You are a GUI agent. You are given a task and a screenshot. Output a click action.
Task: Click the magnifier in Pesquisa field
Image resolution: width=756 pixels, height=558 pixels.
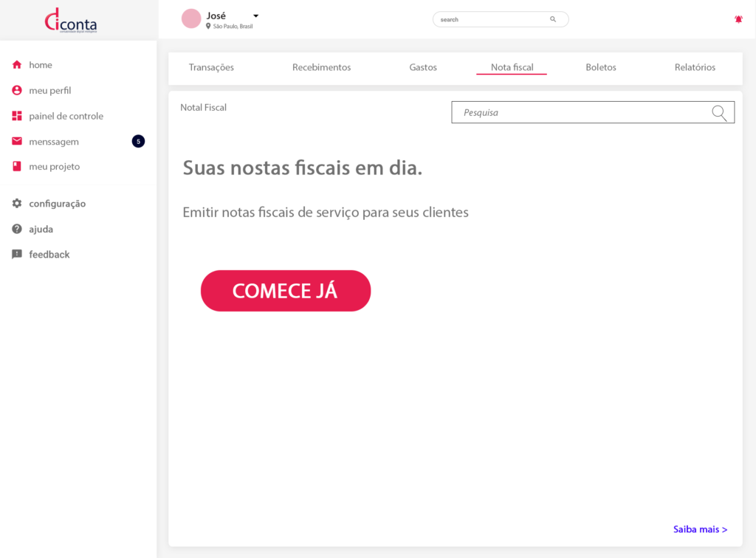[719, 113]
